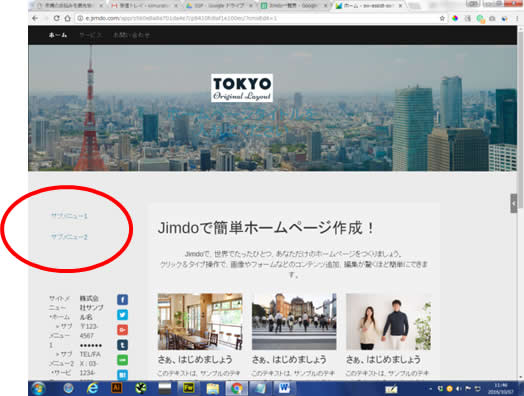Image resolution: width=524 pixels, height=396 pixels.
Task: Open the ホーム navigation item
Action: [58, 35]
